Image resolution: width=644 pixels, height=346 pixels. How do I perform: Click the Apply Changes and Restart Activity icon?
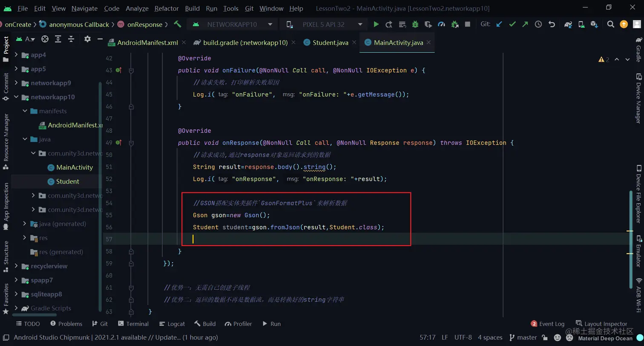coord(389,24)
